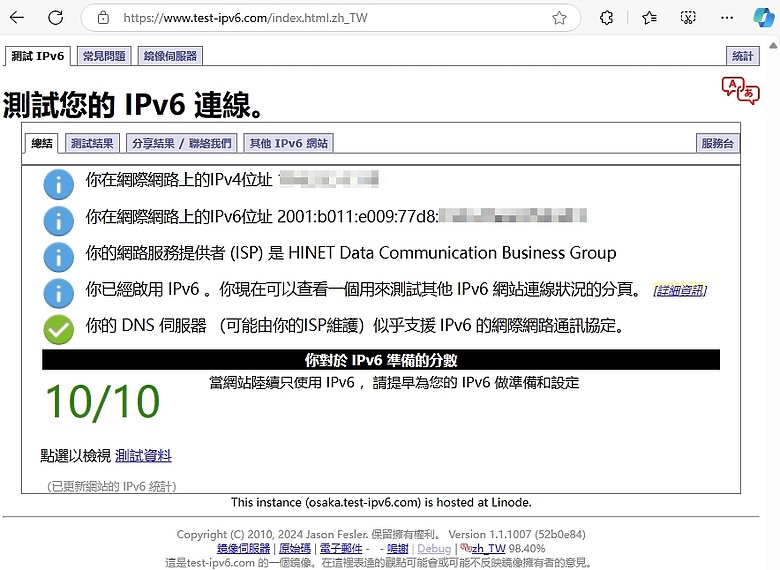Click the IPv6 address 2001:b011:e009:77d8 text
The width and height of the screenshot is (780, 570).
pyautogui.click(x=358, y=216)
